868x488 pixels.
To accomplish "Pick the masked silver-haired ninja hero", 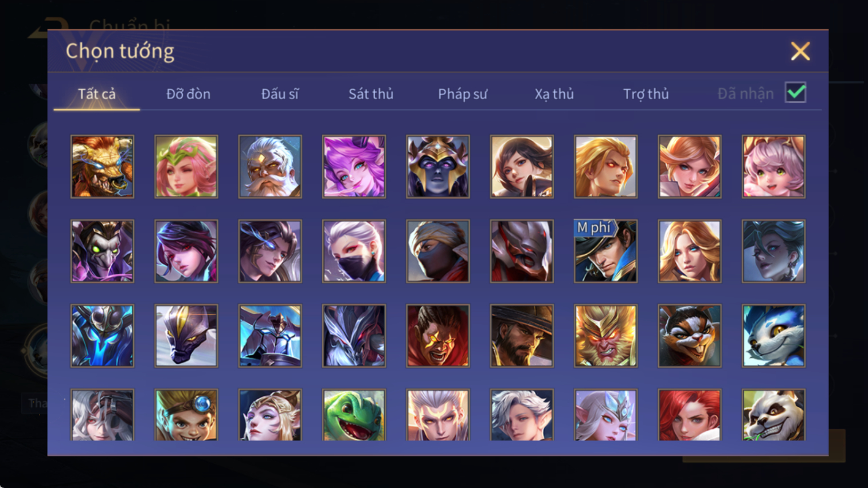I will pos(354,251).
